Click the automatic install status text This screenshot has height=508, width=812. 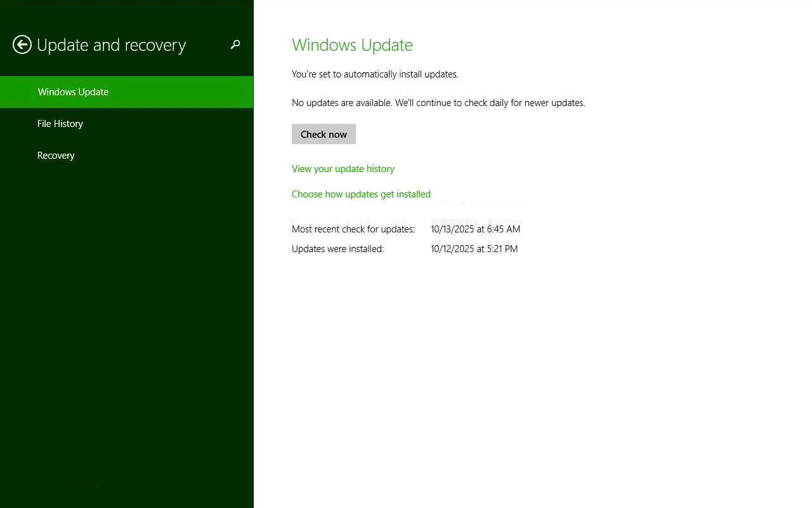pyautogui.click(x=375, y=74)
